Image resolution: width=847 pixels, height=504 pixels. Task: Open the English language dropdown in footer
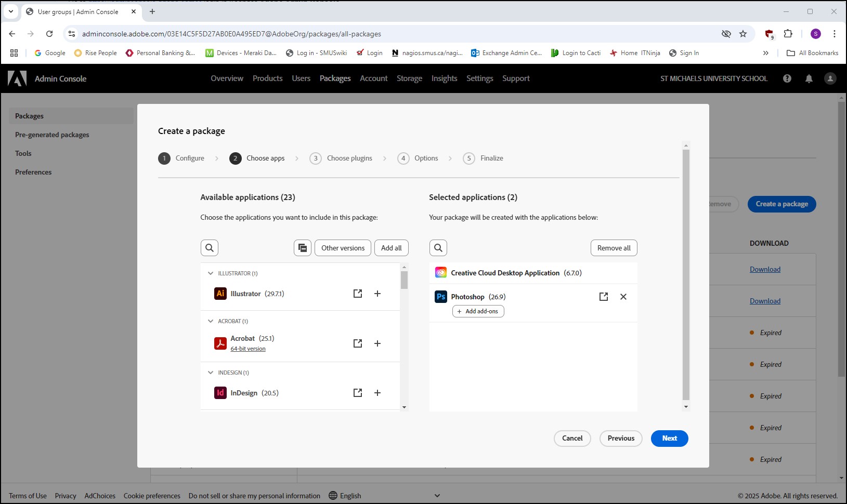[x=385, y=496]
